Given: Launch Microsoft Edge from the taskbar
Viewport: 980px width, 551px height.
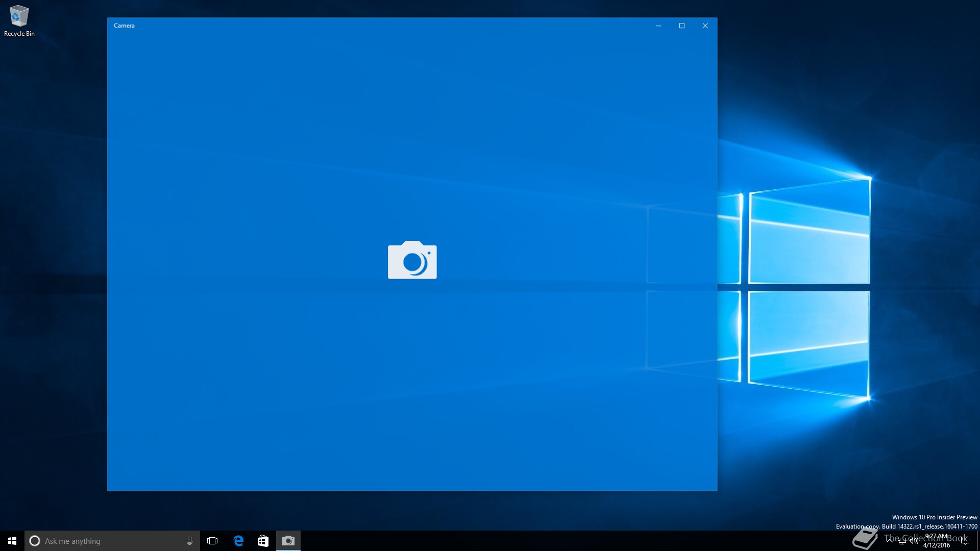Looking at the screenshot, I should [238, 541].
